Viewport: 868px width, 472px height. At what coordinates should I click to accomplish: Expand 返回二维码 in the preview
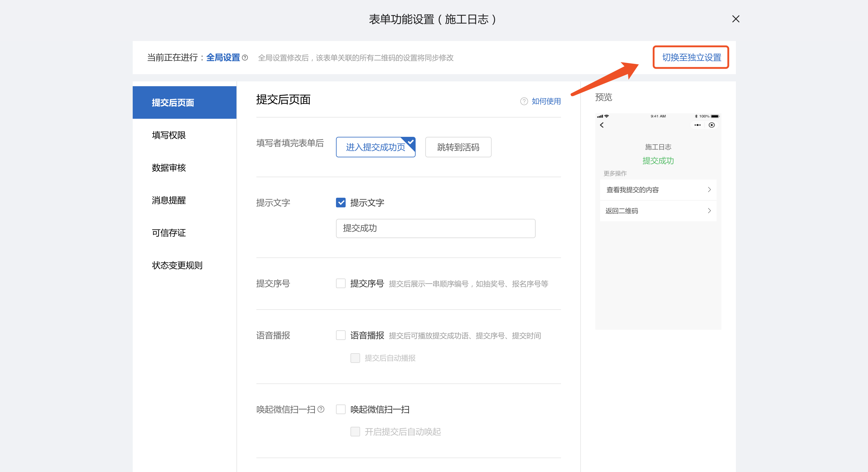(658, 210)
